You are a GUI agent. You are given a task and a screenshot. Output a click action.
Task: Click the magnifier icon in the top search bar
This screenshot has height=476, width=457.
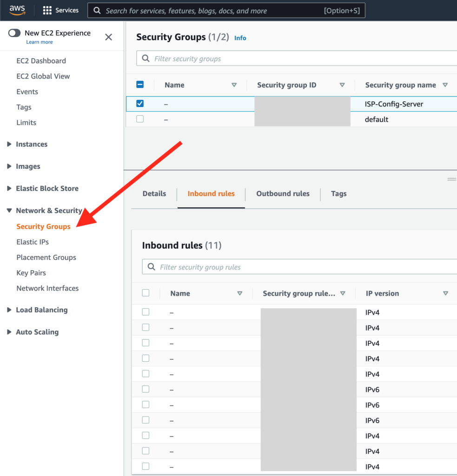97,11
